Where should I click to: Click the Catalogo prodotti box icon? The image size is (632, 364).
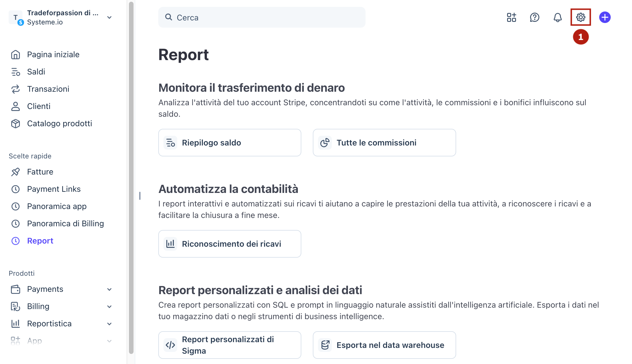[16, 124]
